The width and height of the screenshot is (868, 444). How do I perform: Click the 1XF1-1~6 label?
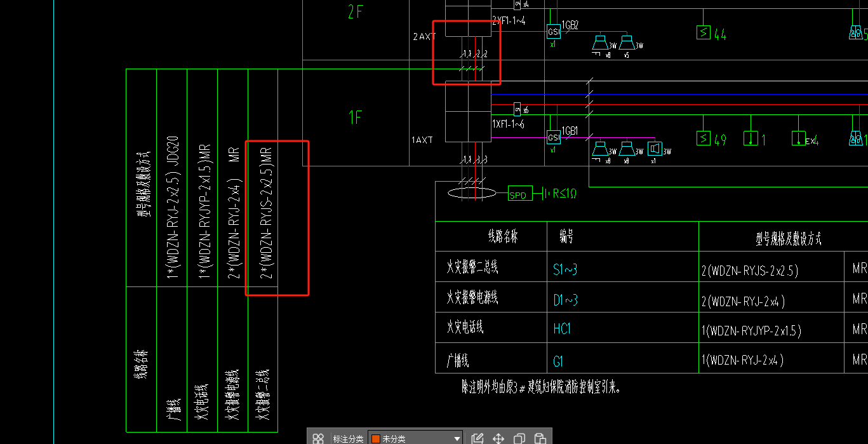tap(509, 124)
